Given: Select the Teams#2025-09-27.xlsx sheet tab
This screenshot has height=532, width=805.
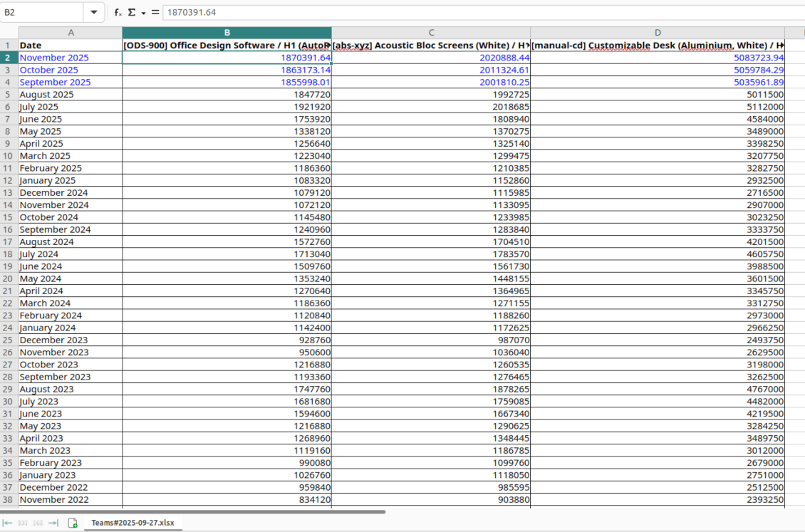Looking at the screenshot, I should point(133,522).
